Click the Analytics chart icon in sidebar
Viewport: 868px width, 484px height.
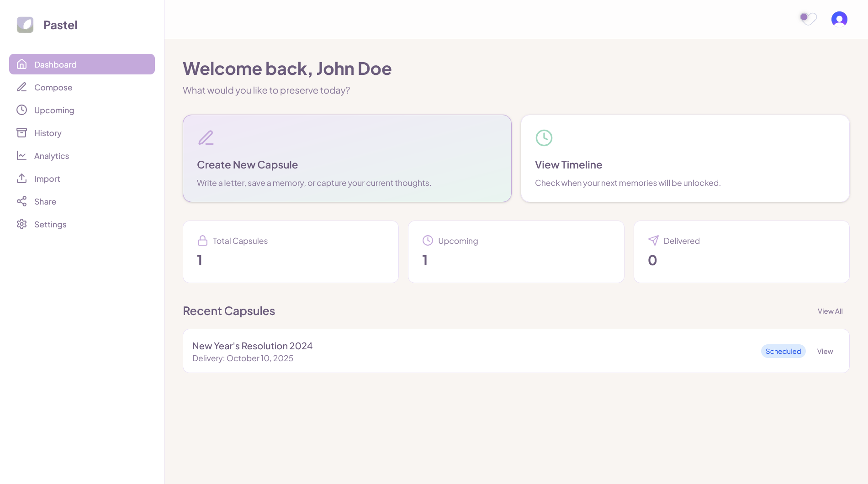(21, 156)
